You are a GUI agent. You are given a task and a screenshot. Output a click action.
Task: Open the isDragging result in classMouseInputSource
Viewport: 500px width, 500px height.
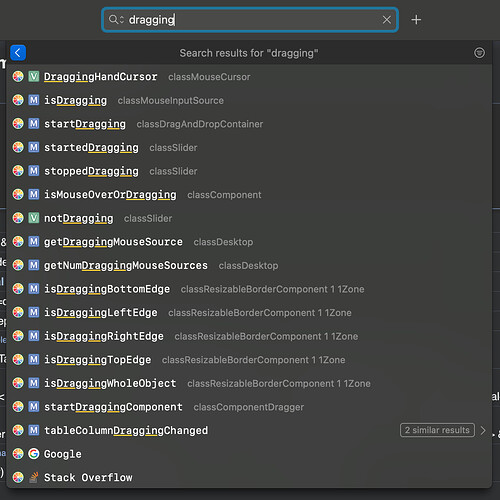pos(249,100)
